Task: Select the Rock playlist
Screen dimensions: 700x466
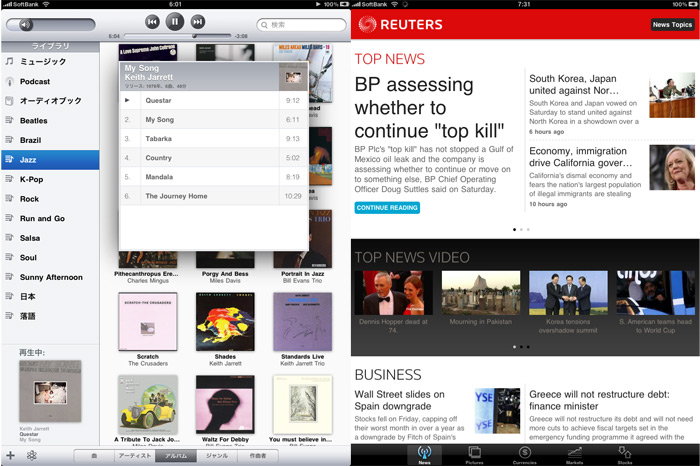Action: (x=50, y=199)
